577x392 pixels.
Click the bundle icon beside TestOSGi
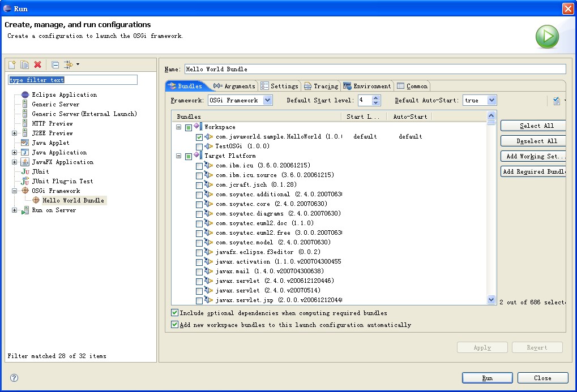pos(208,146)
